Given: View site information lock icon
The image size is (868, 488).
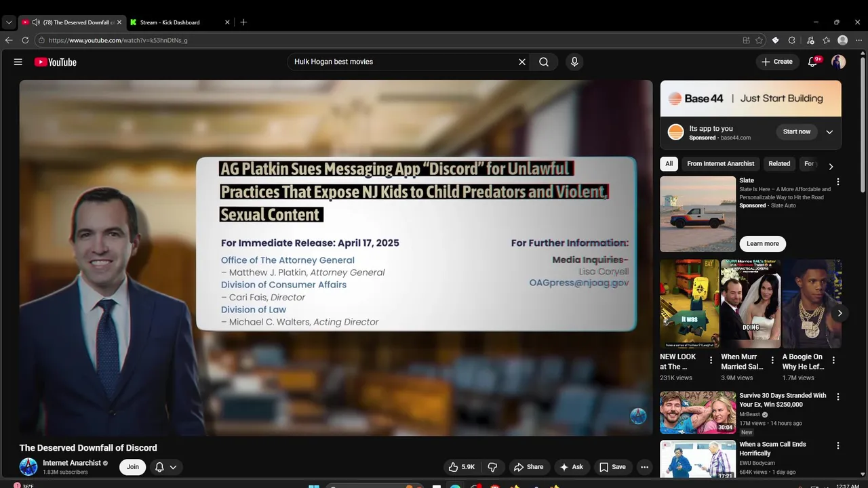Looking at the screenshot, I should pyautogui.click(x=42, y=40).
